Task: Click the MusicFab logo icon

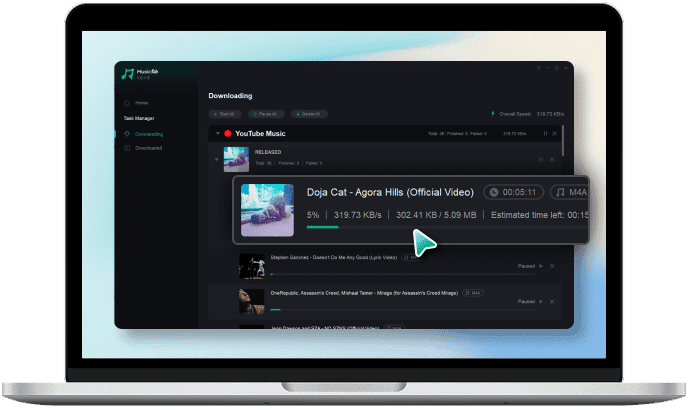Action: click(x=128, y=74)
